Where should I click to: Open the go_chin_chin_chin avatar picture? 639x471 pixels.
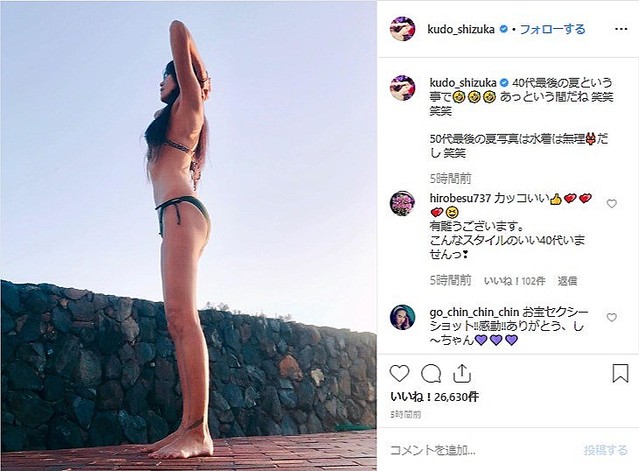point(403,317)
